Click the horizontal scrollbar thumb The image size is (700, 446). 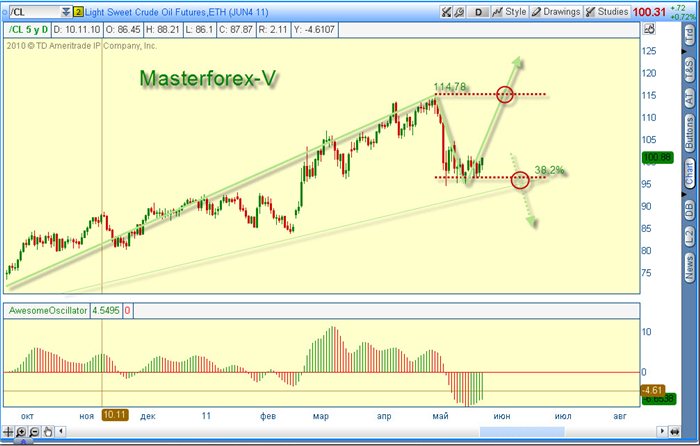(x=521, y=432)
